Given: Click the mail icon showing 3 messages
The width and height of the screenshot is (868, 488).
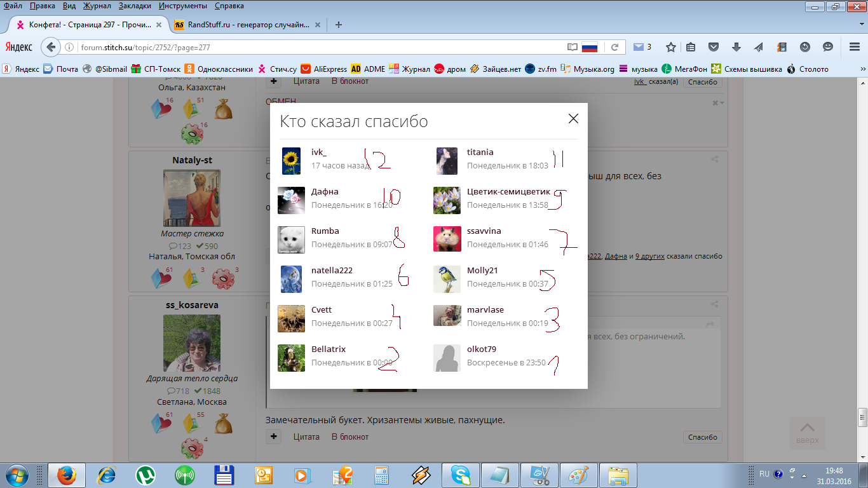Looking at the screenshot, I should pos(639,47).
